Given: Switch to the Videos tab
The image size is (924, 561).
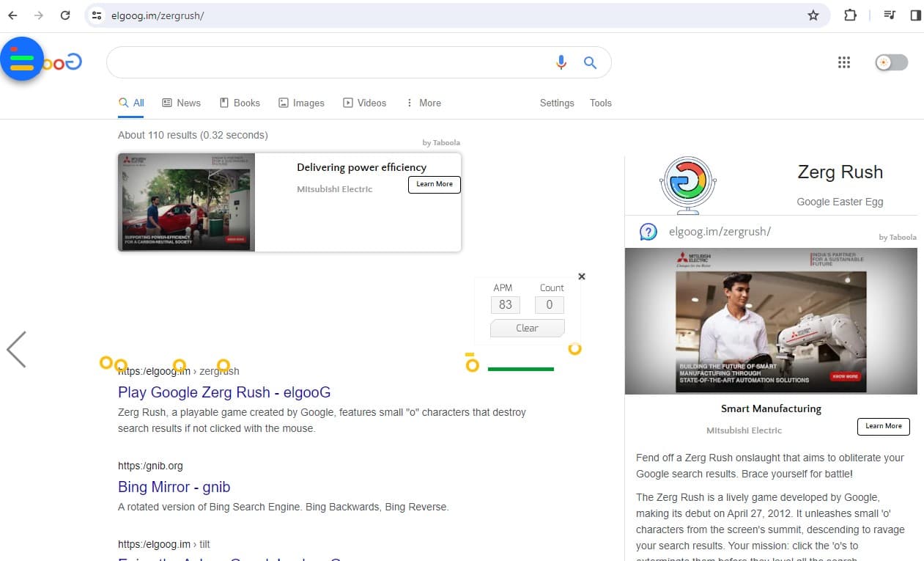Looking at the screenshot, I should point(364,103).
